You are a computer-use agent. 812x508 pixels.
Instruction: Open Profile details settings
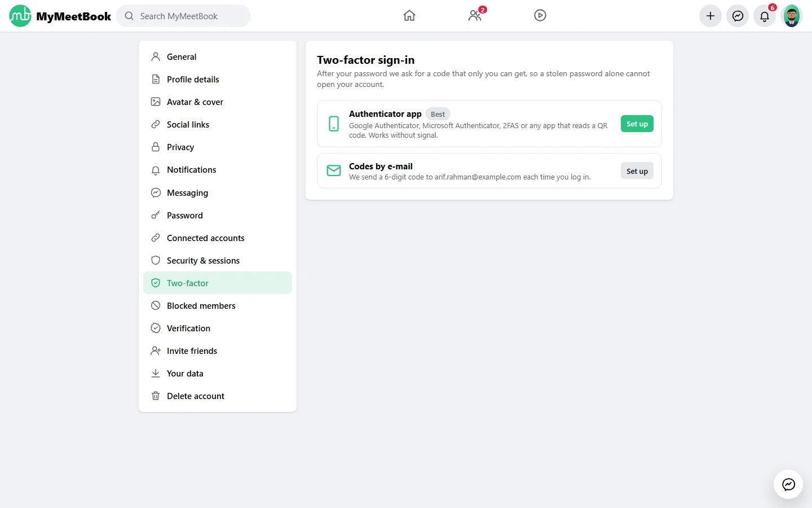(218, 80)
